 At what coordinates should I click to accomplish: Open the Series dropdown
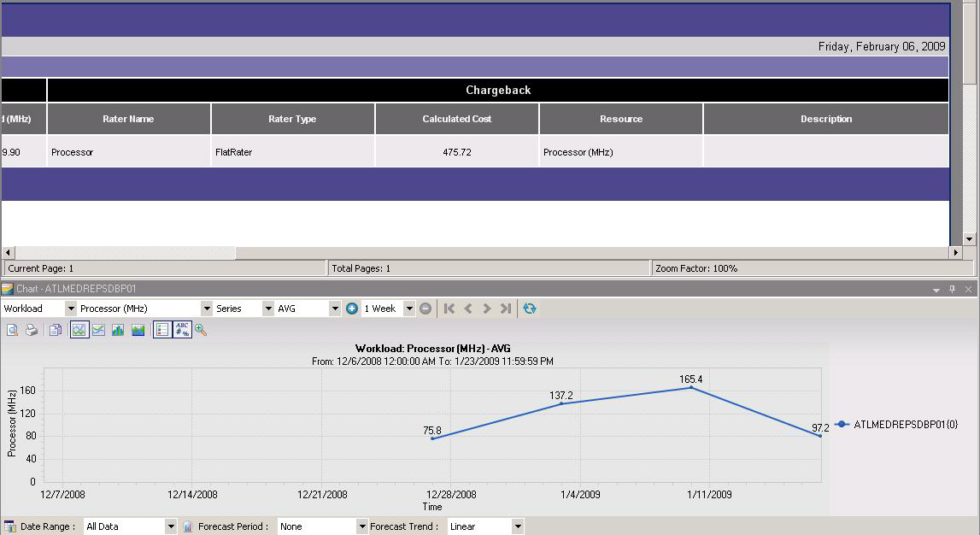coord(268,309)
